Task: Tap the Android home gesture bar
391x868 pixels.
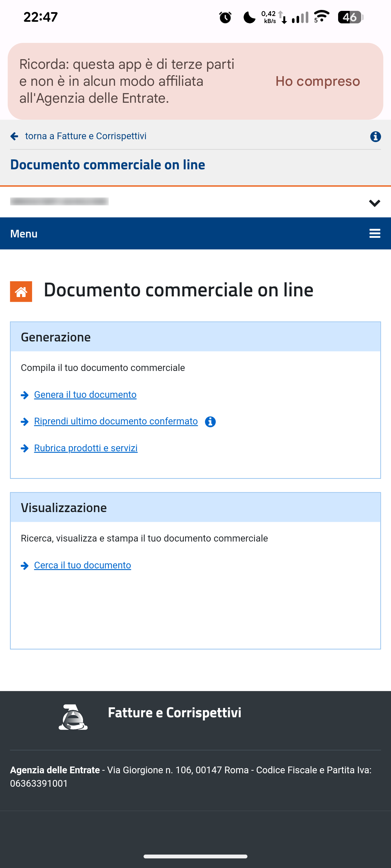Action: pos(195,856)
